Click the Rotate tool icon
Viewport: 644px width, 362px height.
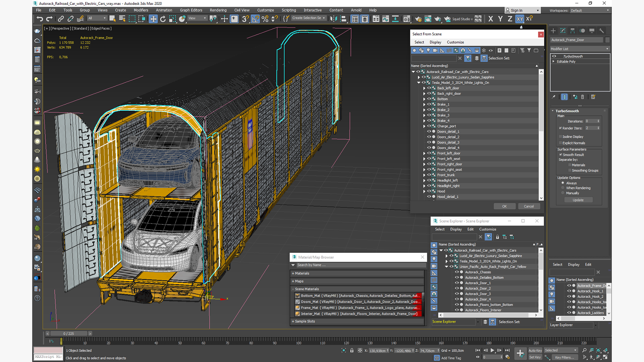pos(163,18)
